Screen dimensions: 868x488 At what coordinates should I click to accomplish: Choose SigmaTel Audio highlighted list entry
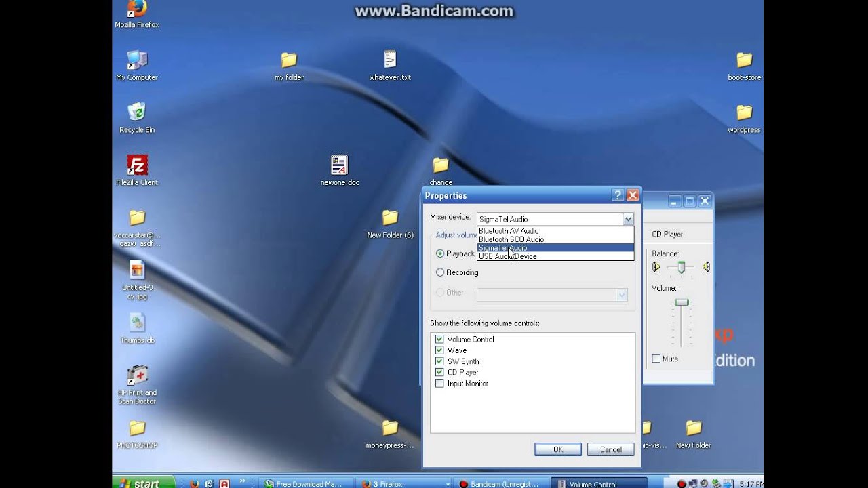pyautogui.click(x=555, y=247)
